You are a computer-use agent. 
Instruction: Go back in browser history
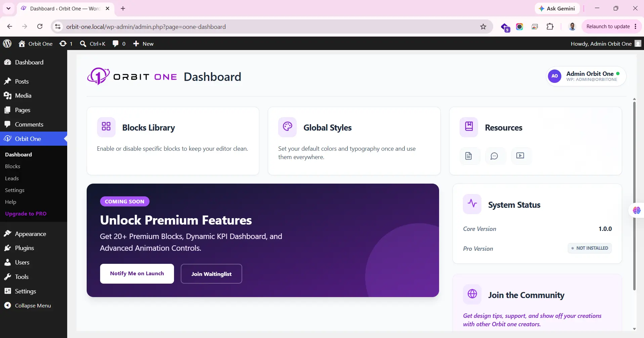[x=9, y=27]
